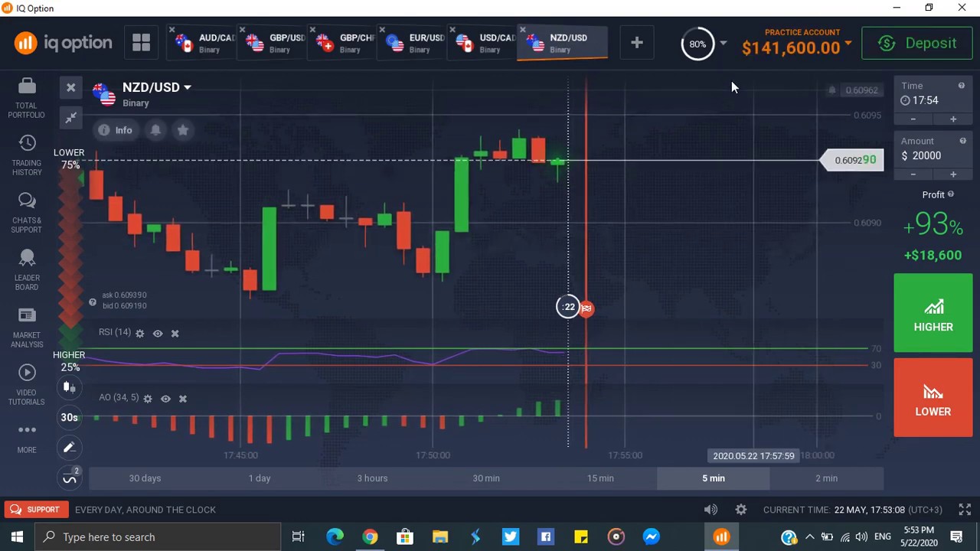Toggle sound with speaker icon

(x=710, y=510)
